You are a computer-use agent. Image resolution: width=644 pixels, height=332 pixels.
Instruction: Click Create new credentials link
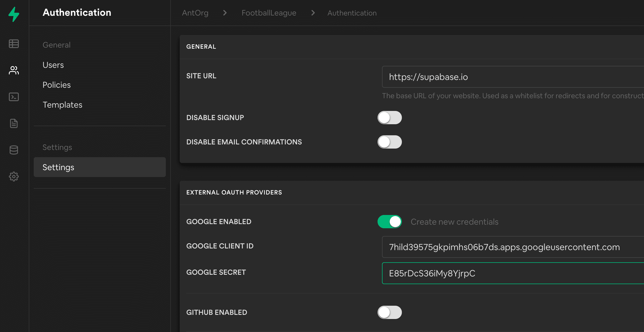tap(454, 222)
